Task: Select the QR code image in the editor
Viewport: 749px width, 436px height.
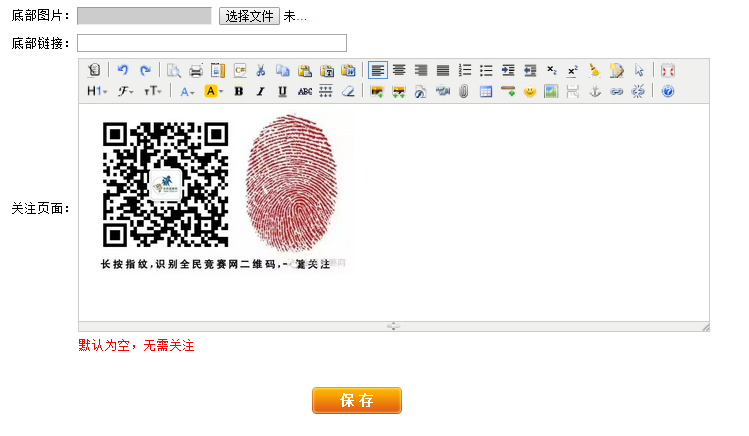Action: click(165, 184)
